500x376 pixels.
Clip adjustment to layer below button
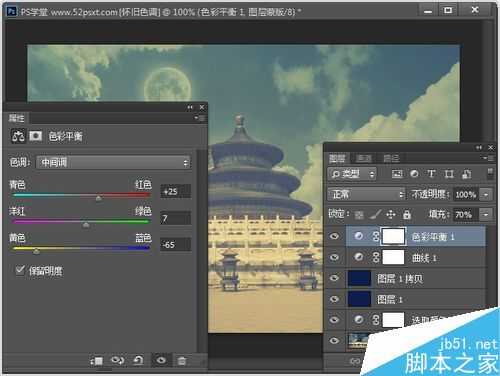point(97,360)
